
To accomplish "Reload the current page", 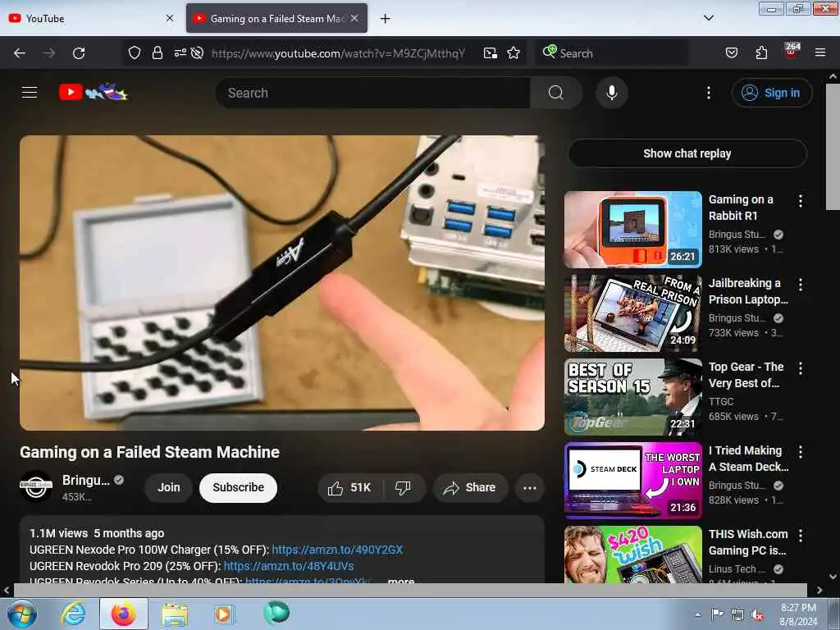I will pos(79,53).
